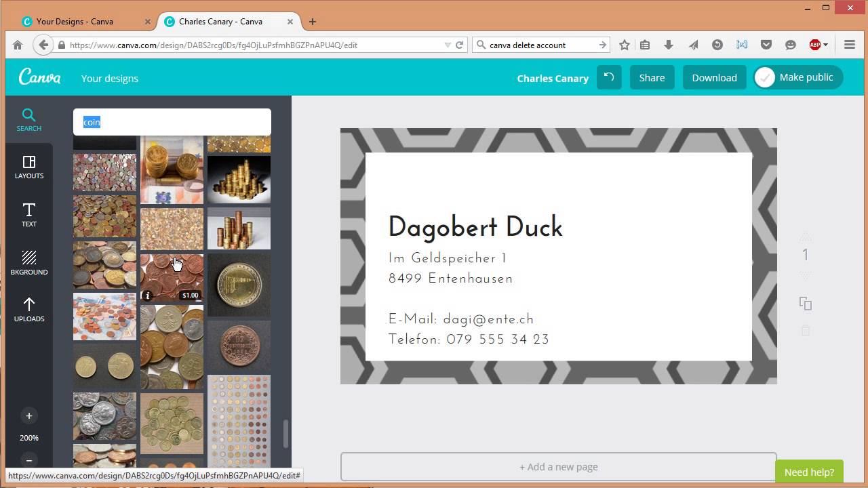Screen dimensions: 868x488
Task: Show info for the $1.00 coin image
Action: (148, 296)
